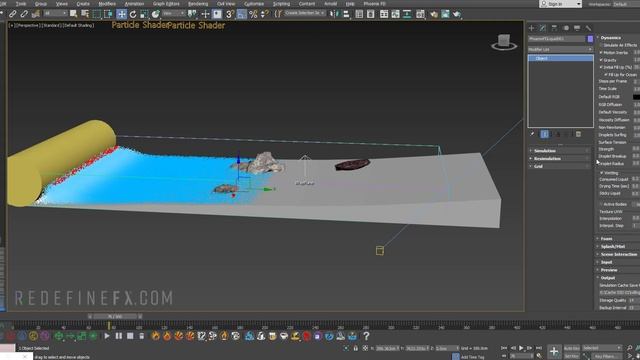Viewport: 640px width, 360px height.
Task: Open the Create panel plus tab
Action: pos(531,28)
